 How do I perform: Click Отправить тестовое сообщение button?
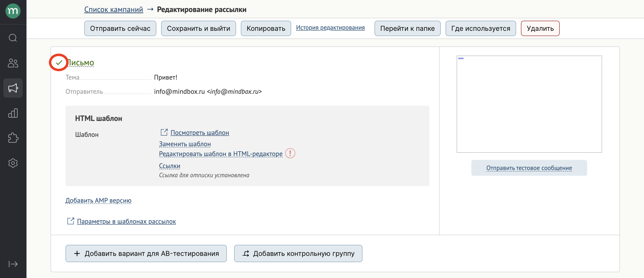pos(529,168)
